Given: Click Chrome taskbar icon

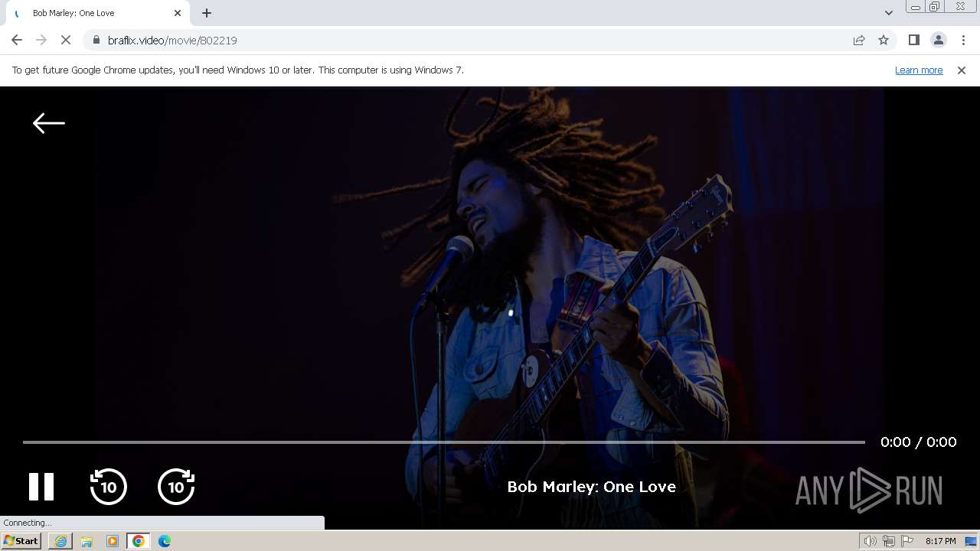Looking at the screenshot, I should 138,541.
